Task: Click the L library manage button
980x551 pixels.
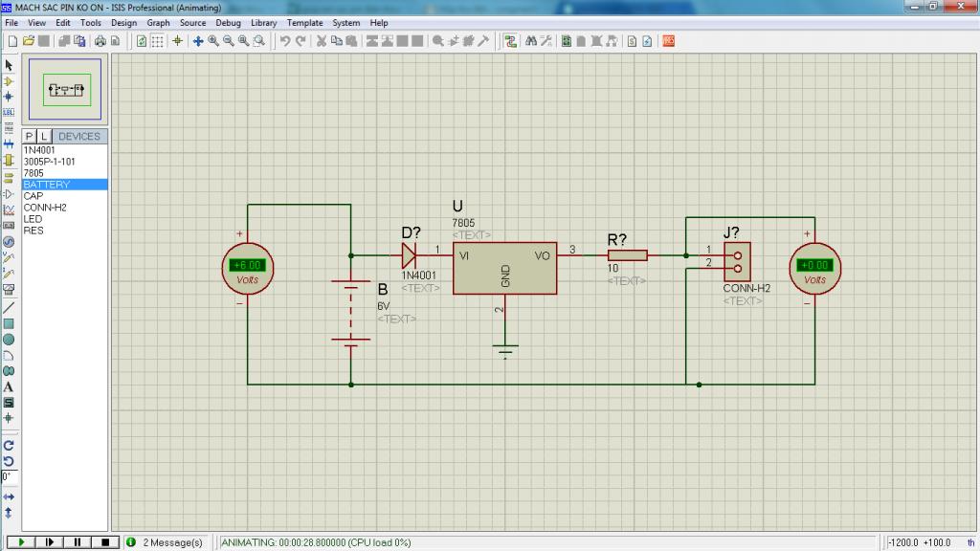Action: [x=43, y=137]
